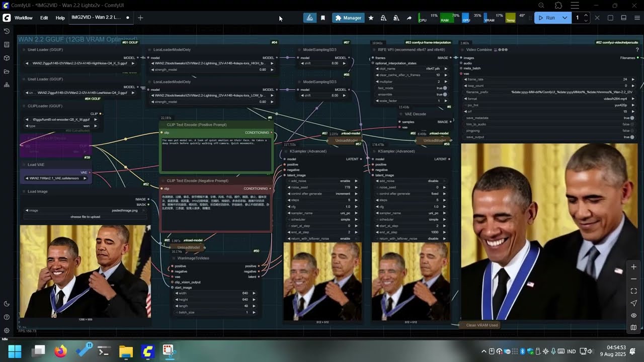644x362 pixels.
Task: Open the Help menu
Action: [x=60, y=18]
